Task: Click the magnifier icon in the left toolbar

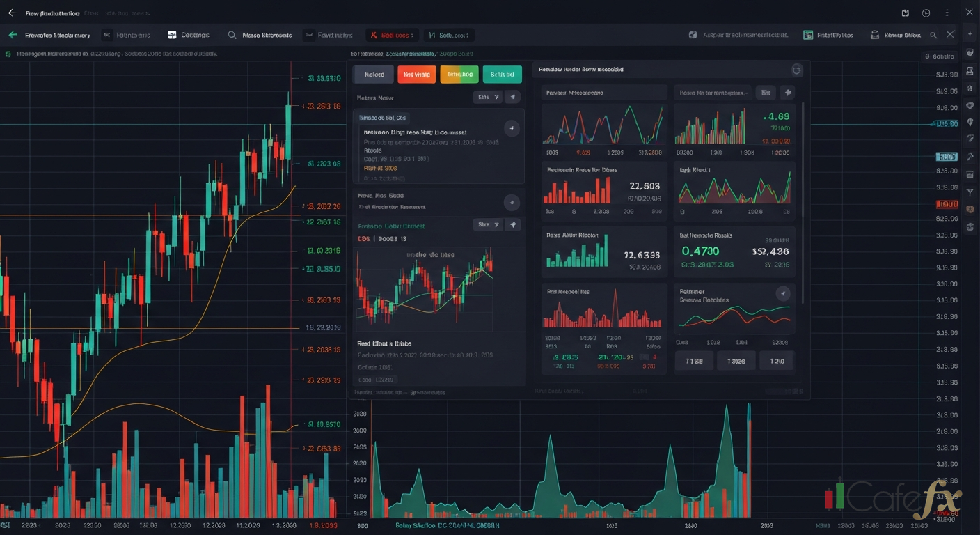Action: (232, 35)
